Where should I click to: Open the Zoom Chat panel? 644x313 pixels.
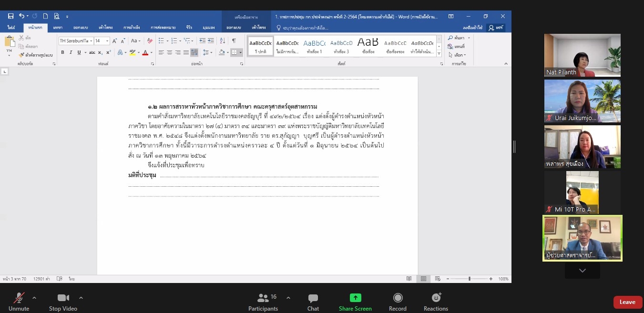tap(313, 302)
